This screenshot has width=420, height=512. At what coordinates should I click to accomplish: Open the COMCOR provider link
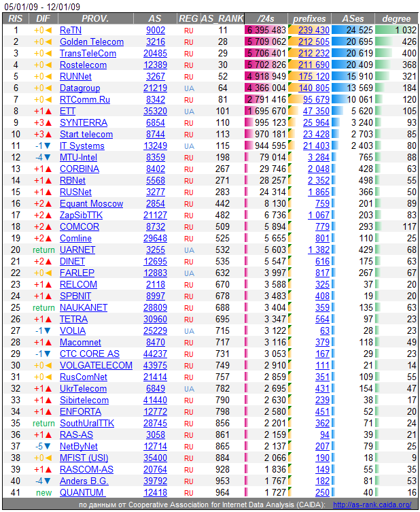[80, 227]
